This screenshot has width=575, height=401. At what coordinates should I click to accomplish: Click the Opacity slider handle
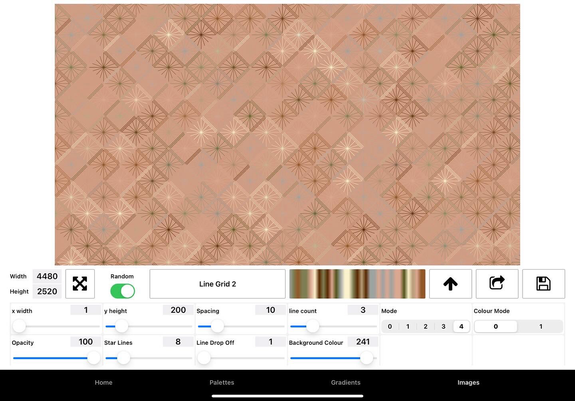(94, 358)
